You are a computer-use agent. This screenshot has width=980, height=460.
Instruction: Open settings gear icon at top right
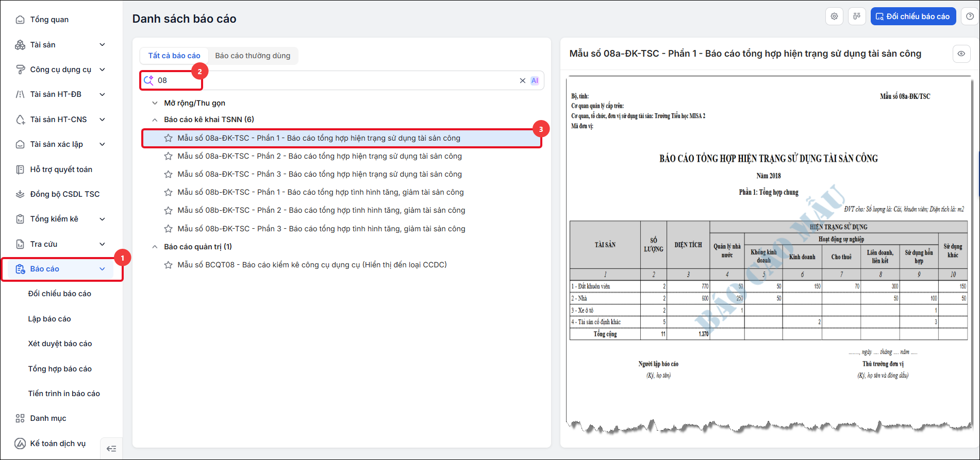[834, 16]
